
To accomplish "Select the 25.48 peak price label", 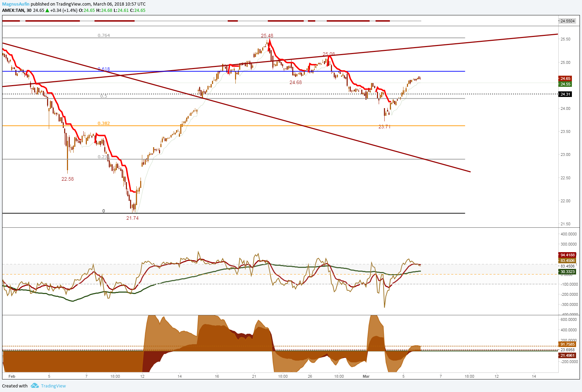I will point(267,36).
